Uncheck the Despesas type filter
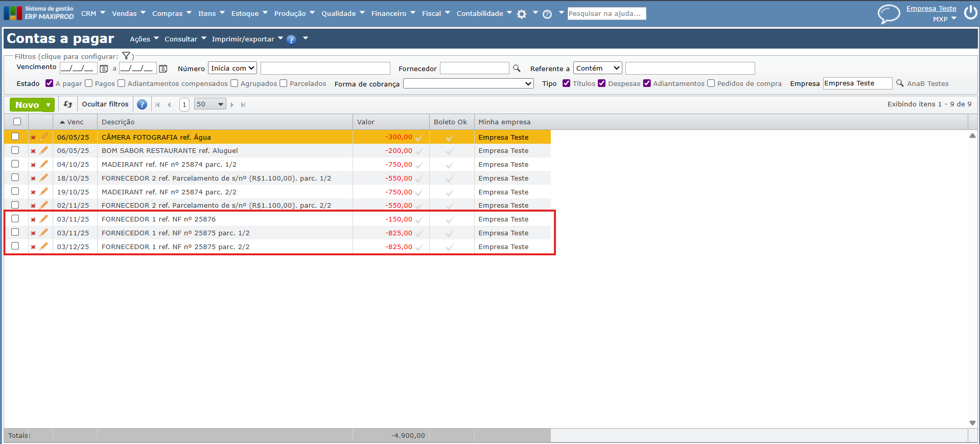 [602, 83]
